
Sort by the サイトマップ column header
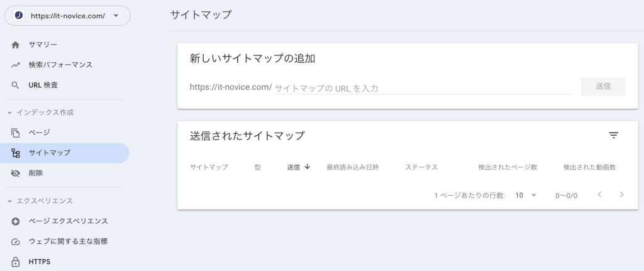(209, 167)
